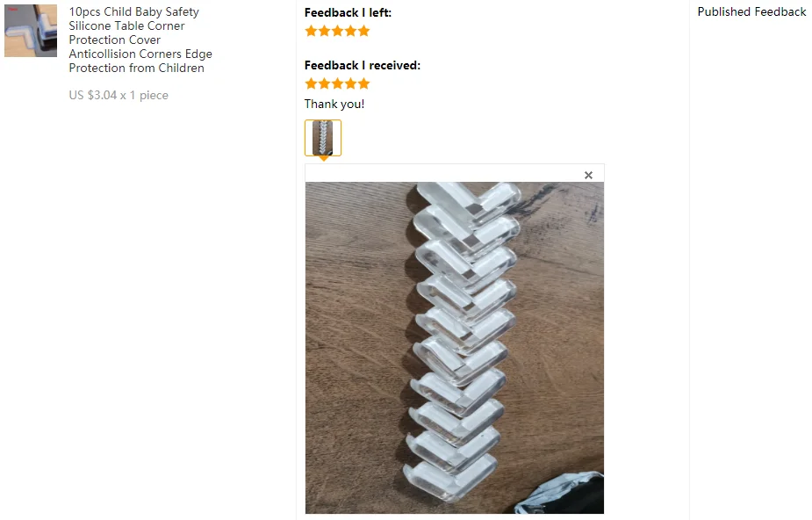Click first star under Feedback I left

click(x=311, y=31)
